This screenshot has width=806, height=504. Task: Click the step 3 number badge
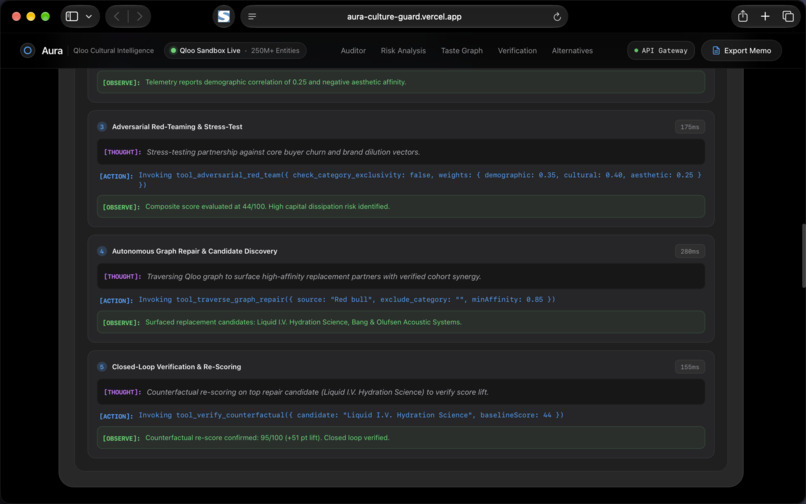[102, 127]
